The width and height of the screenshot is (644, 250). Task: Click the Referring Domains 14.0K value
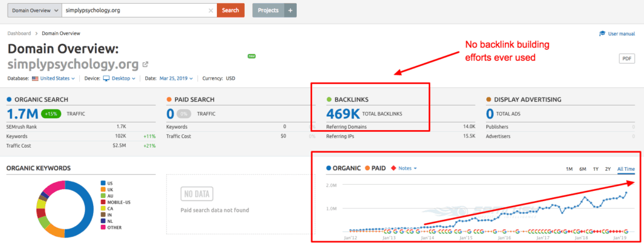point(469,127)
